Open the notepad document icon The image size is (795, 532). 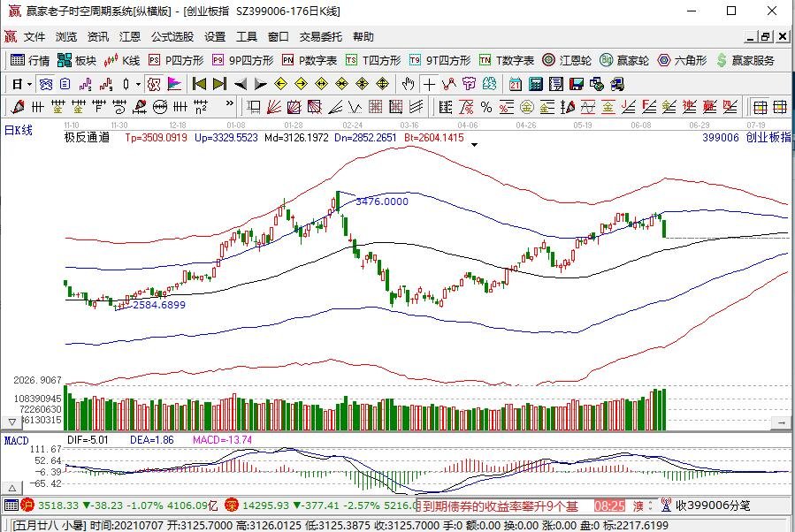point(556,84)
